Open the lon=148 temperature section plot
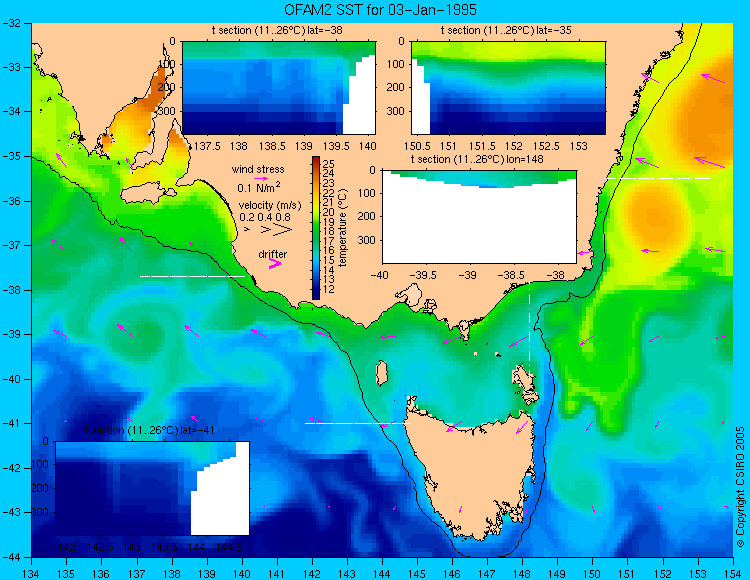This screenshot has width=750, height=580. point(479,217)
